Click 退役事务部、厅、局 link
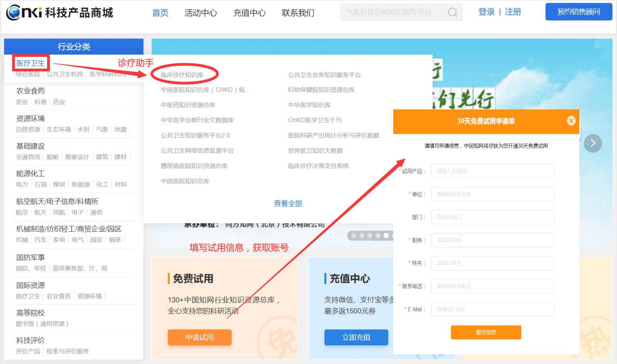The image size is (617, 364). pyautogui.click(x=80, y=268)
